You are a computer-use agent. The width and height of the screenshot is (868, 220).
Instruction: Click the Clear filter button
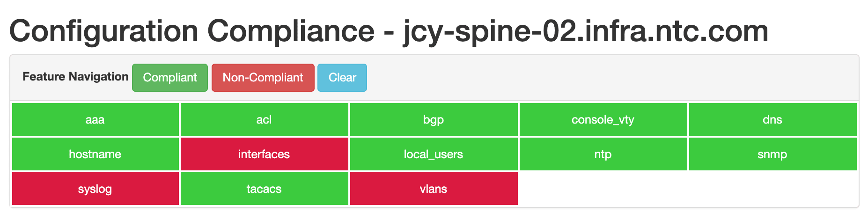pos(342,78)
